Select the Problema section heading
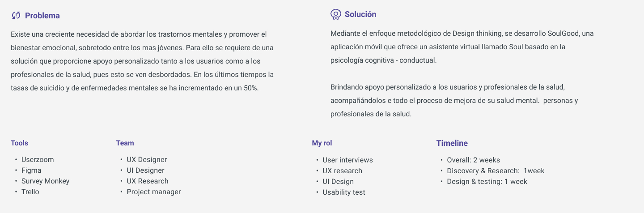Viewport: 644px width, 213px height. click(x=42, y=16)
